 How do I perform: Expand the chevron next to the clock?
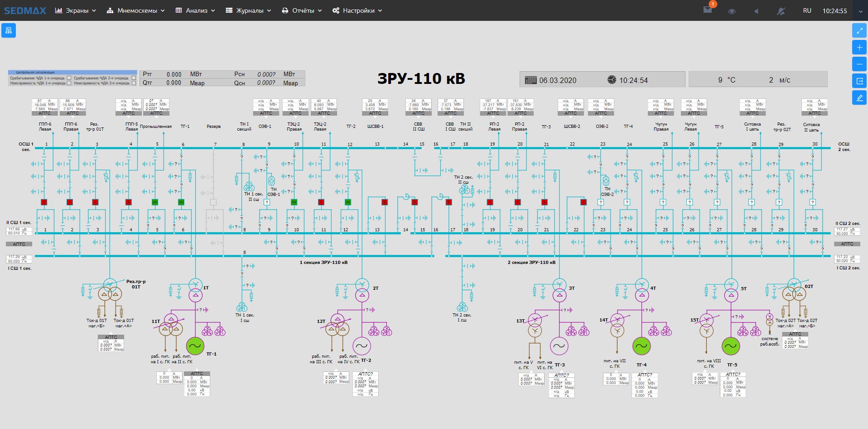click(860, 11)
